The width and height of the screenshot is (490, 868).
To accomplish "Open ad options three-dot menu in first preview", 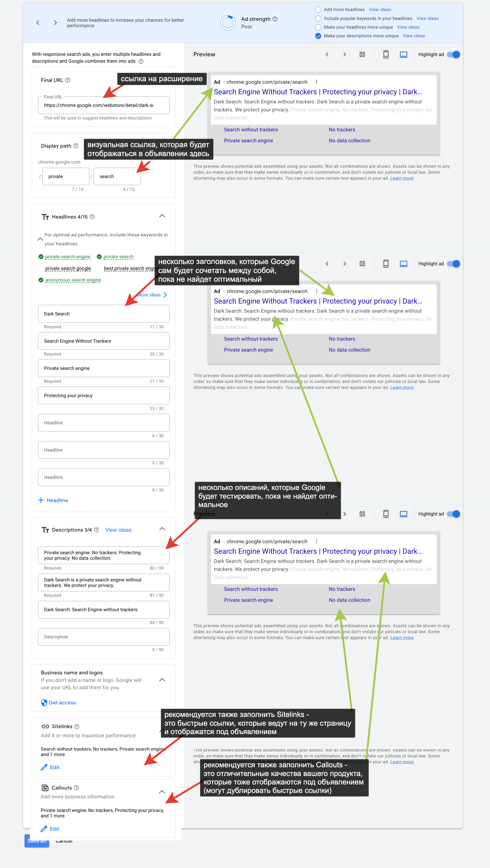I will [x=316, y=82].
